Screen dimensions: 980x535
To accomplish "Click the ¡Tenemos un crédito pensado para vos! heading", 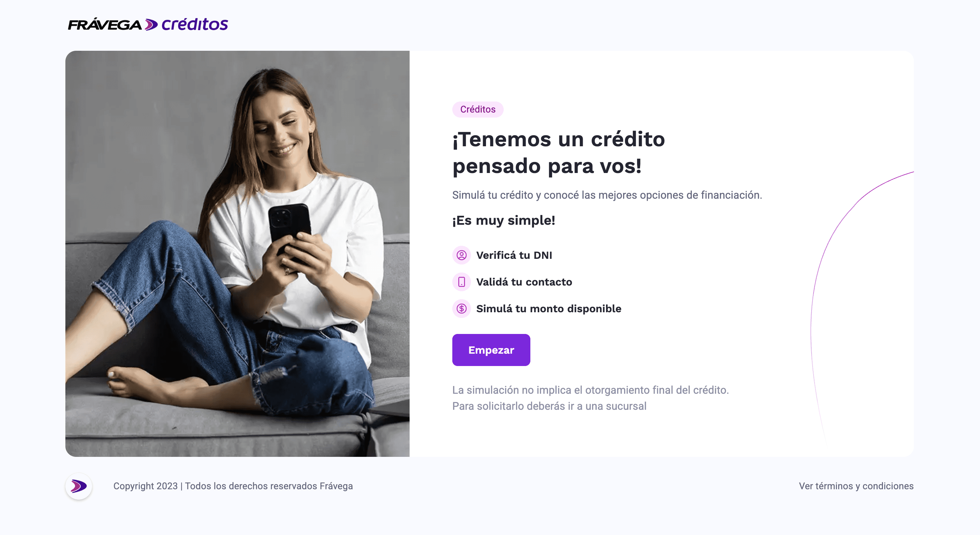I will tap(558, 152).
